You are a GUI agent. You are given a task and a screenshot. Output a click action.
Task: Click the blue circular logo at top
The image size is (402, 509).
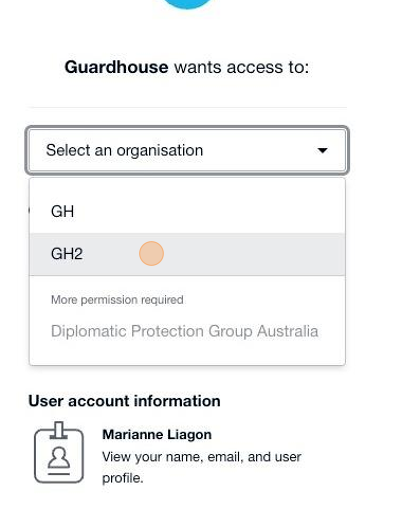pyautogui.click(x=187, y=3)
